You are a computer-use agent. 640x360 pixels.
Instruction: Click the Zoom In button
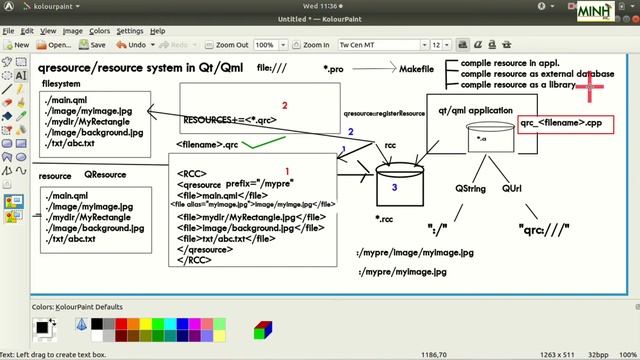coord(311,45)
